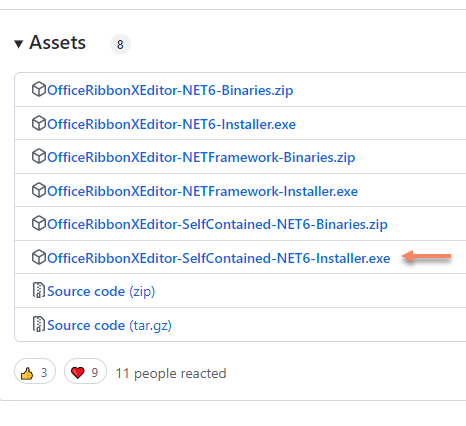Download OfficeRibbonXEditor-SelfContained-NET6-Installer.exe
Screen dimensions: 466x426
pyautogui.click(x=219, y=258)
